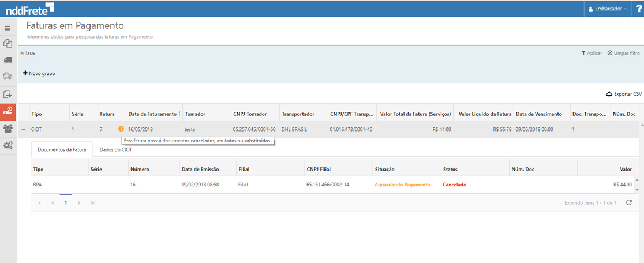Click the documents icon in the sidebar
The image size is (644, 263).
click(x=8, y=43)
